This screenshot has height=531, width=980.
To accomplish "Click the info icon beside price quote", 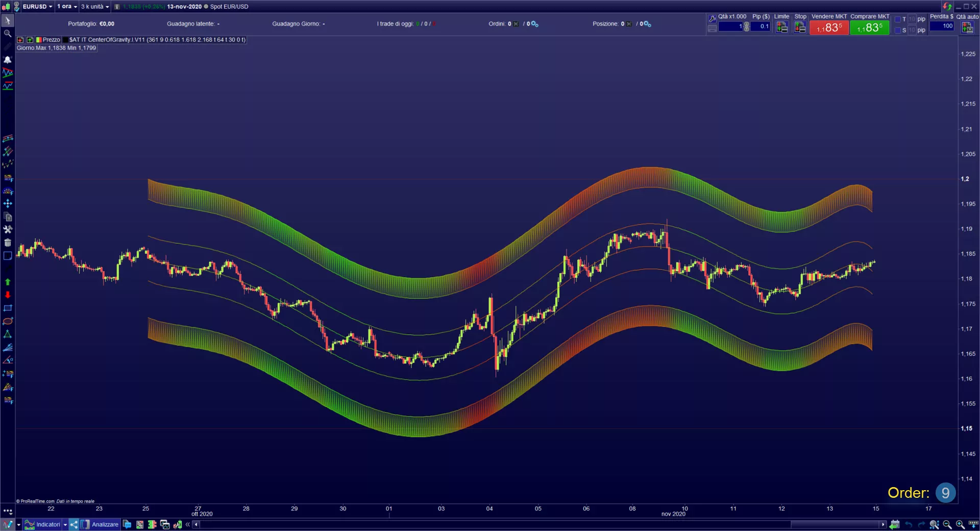I will pos(117,7).
